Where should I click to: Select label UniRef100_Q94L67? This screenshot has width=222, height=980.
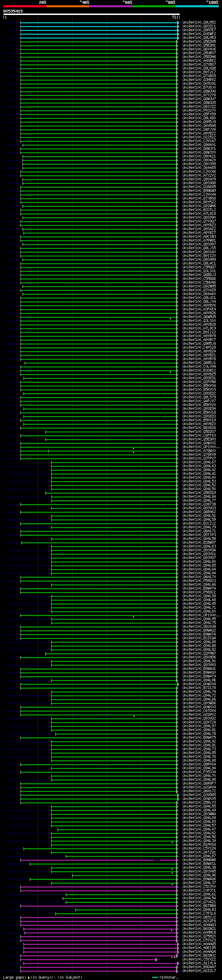click(x=199, y=462)
